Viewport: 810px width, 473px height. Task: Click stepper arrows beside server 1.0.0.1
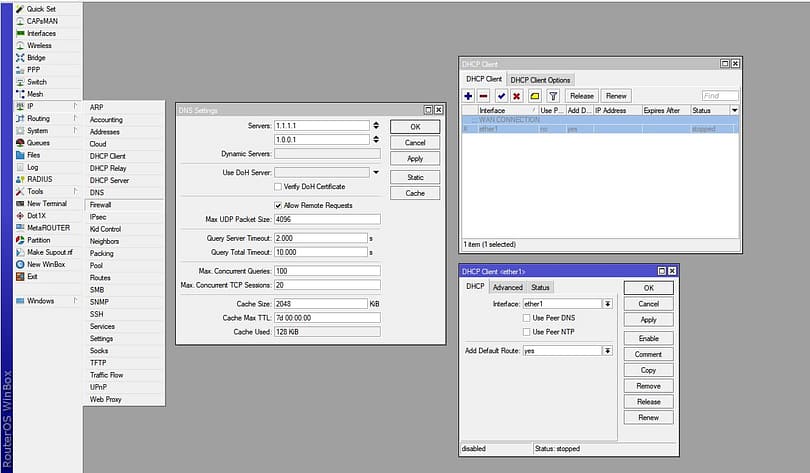tap(376, 139)
